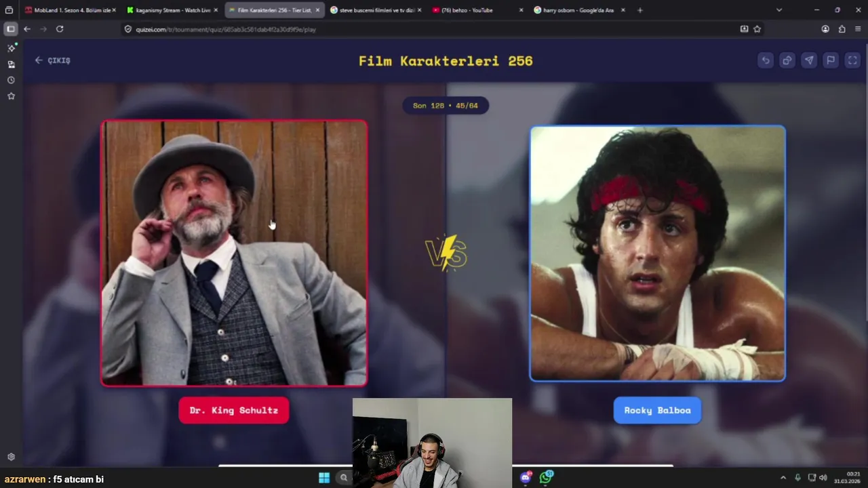Click the quizei.com address bar
Screen dimensions: 868x488
coord(434,29)
